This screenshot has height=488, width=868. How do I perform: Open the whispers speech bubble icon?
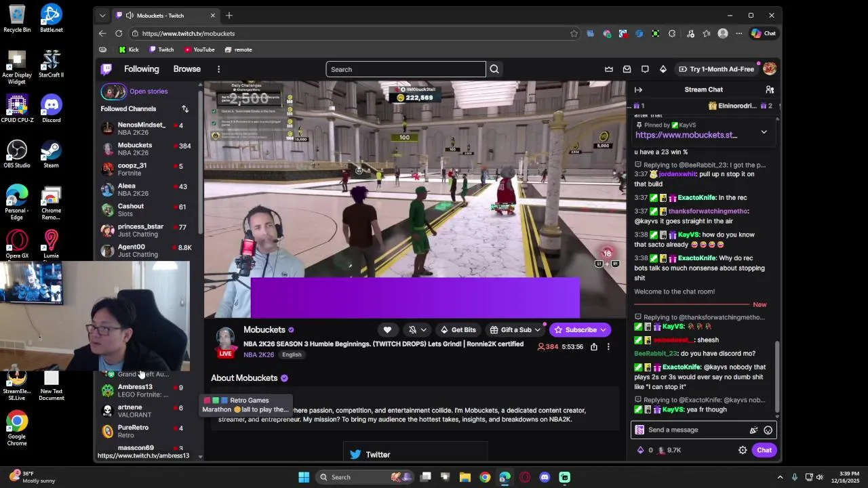pos(645,69)
